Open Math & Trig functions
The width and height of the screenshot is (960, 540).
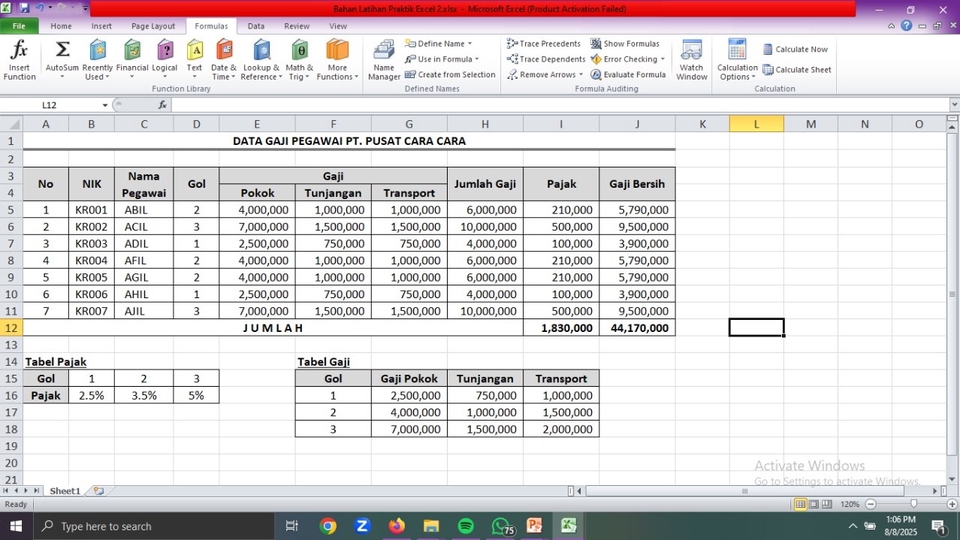(299, 59)
